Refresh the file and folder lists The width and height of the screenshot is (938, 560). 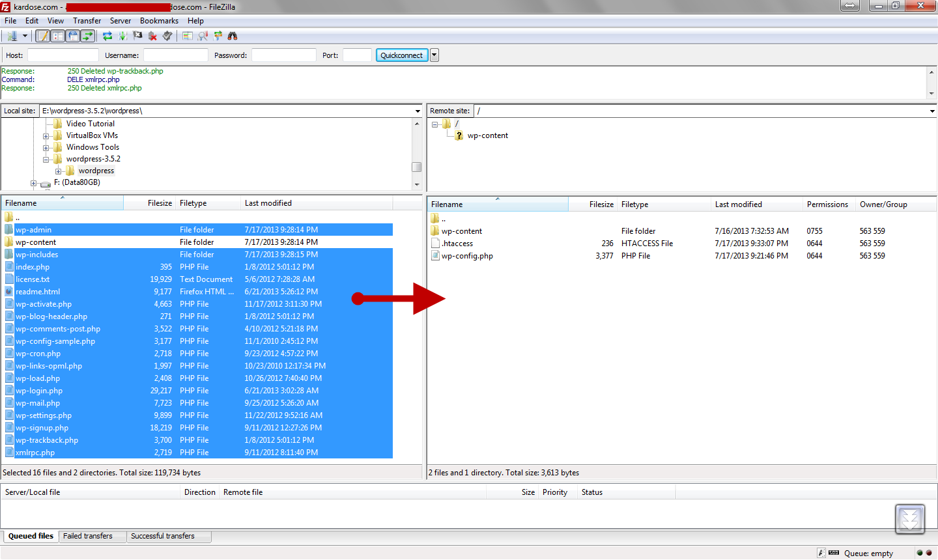pyautogui.click(x=107, y=36)
